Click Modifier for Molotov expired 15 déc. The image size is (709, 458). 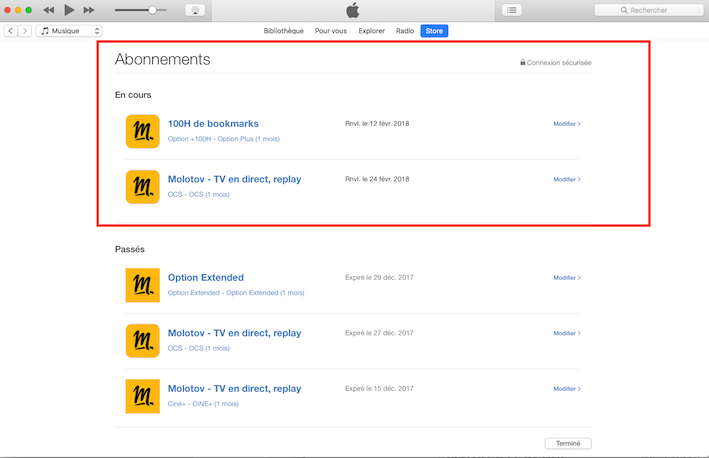(567, 388)
